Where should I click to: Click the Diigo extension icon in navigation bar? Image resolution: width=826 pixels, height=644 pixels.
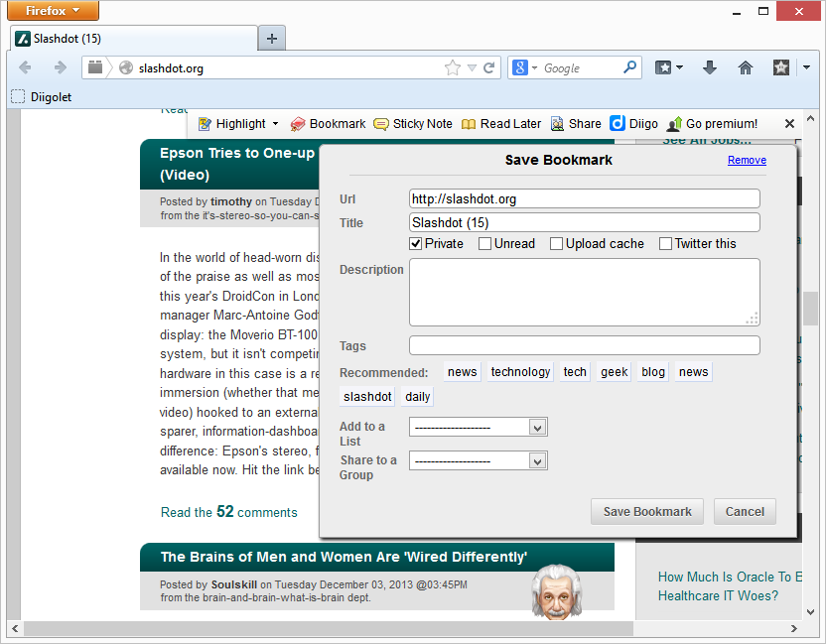pos(780,67)
